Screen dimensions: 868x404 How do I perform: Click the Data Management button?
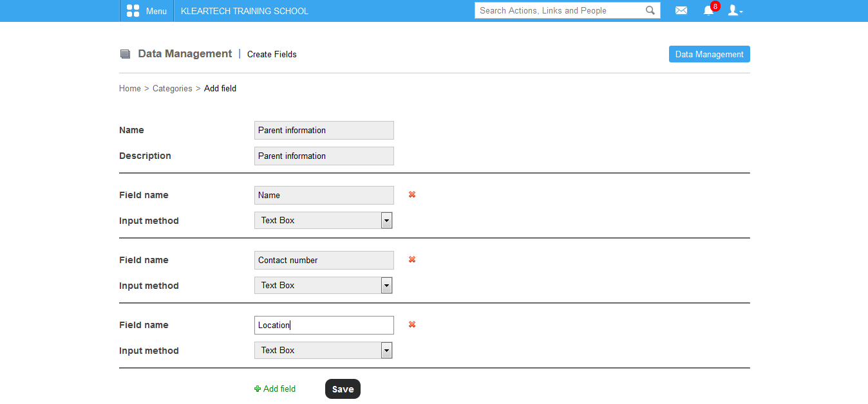710,54
